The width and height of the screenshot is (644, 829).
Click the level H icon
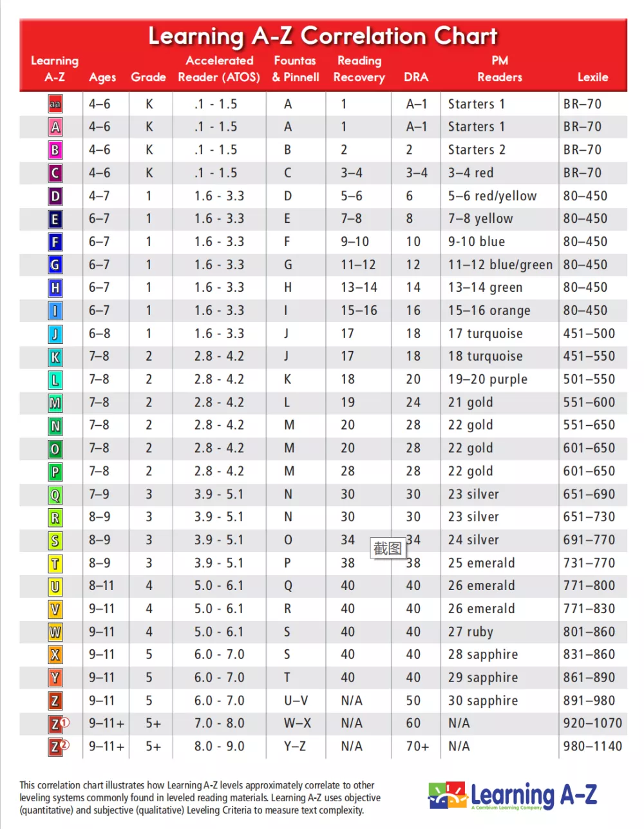coord(55,288)
